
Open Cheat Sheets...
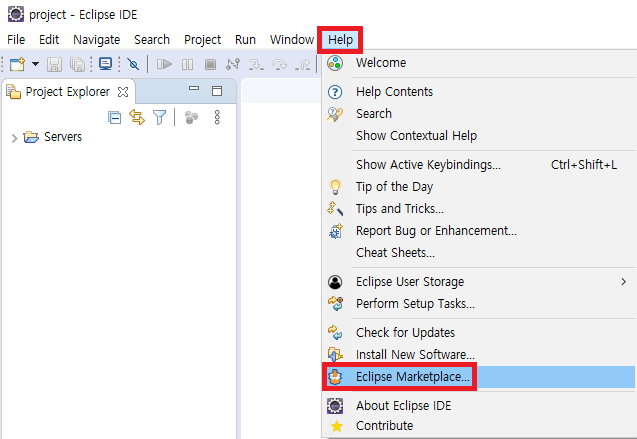point(479,253)
